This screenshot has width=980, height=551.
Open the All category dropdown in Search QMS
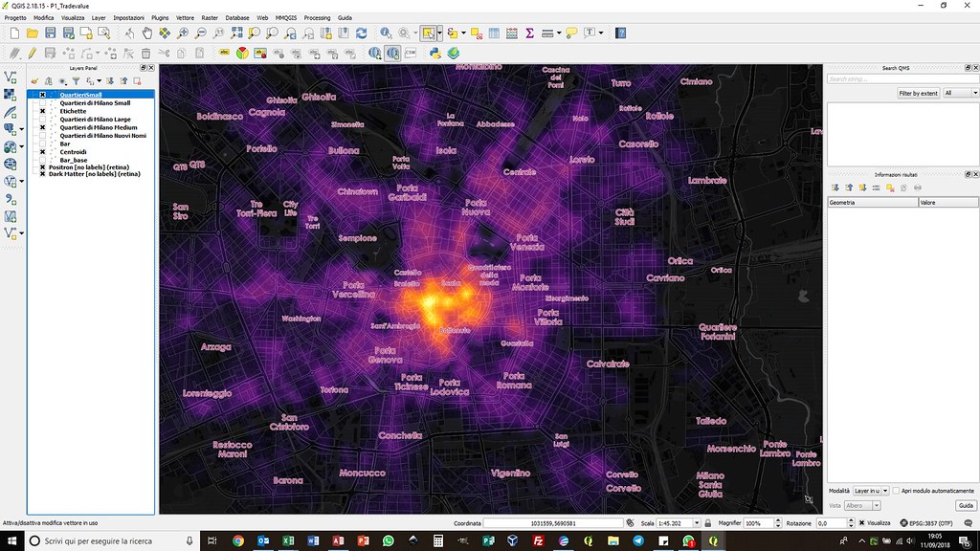961,93
